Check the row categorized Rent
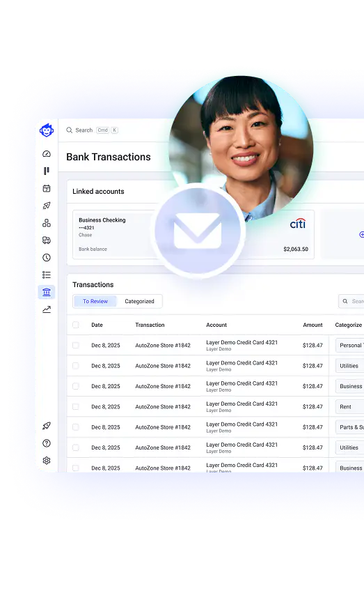364x591 pixels. [x=76, y=407]
